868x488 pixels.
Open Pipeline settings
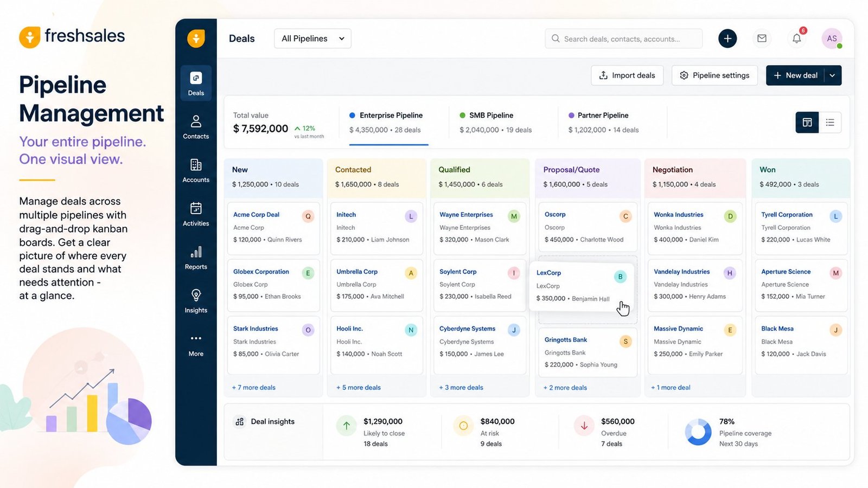click(714, 75)
